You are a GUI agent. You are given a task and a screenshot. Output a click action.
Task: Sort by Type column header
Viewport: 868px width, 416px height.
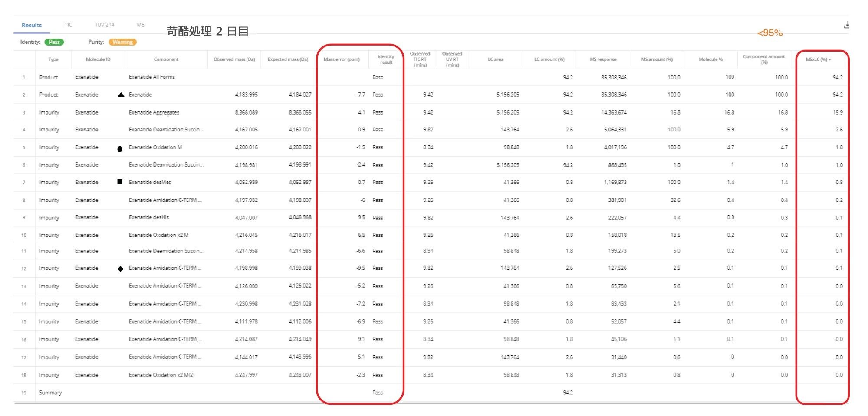(x=53, y=59)
